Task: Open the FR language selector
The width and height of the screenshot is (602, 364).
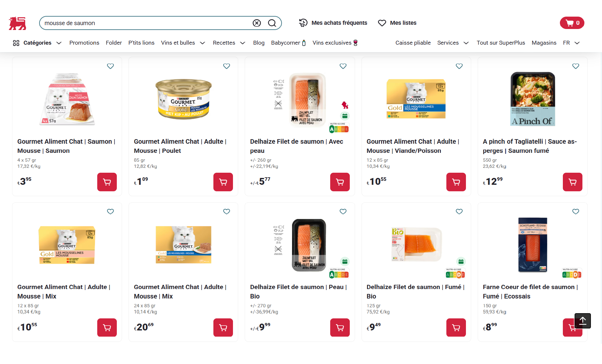Action: point(571,43)
